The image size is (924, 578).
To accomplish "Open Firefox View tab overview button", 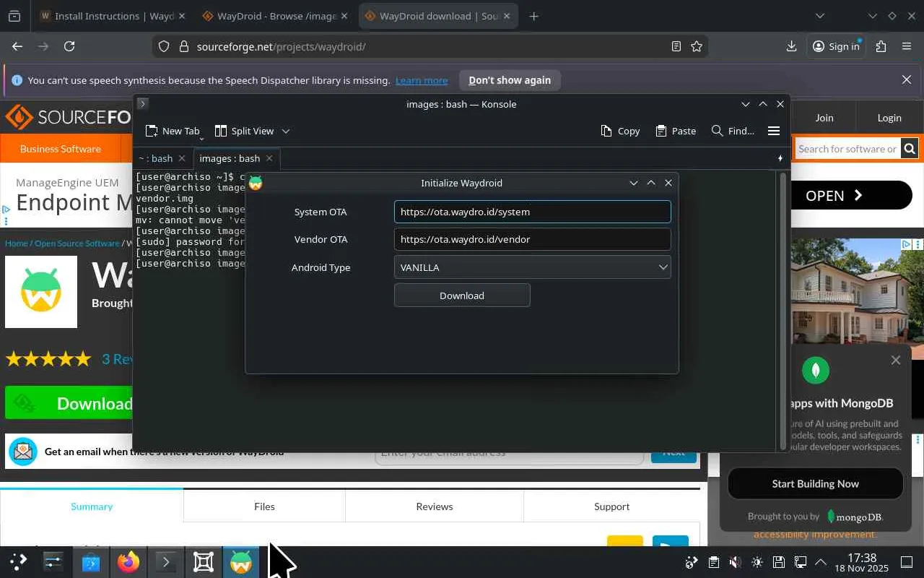I will tap(14, 16).
